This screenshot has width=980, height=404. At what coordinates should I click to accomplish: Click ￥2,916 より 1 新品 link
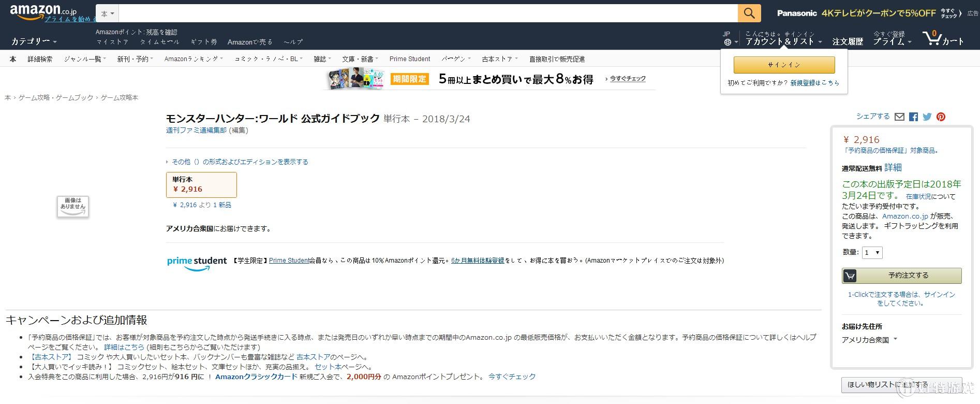click(x=202, y=205)
